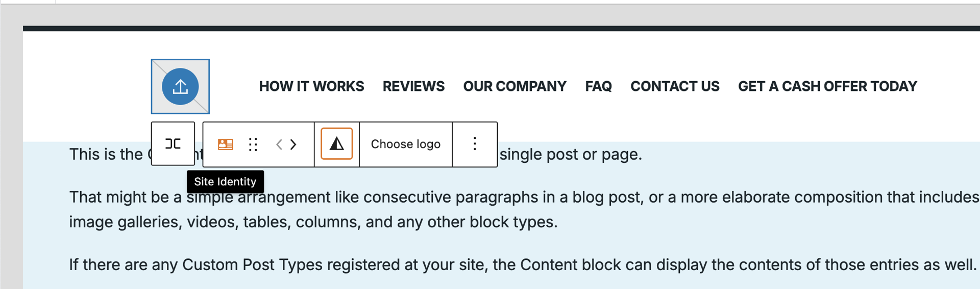
Task: Click the orange Site Logo block icon
Action: click(225, 144)
